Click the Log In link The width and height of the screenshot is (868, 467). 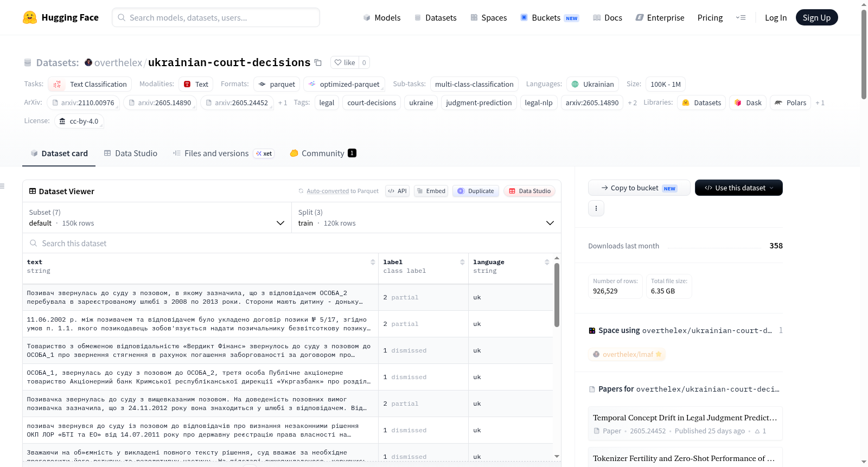(776, 17)
